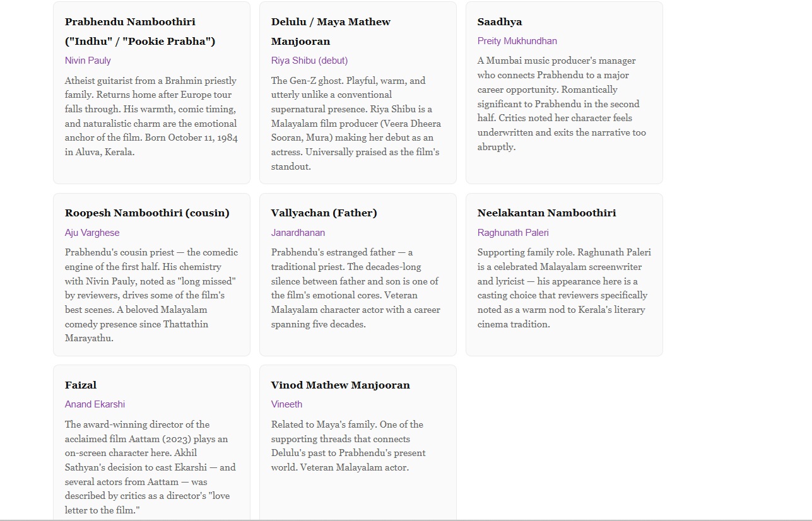Click the Anand Ekarshi link
Image resolution: width=812 pixels, height=521 pixels.
click(95, 404)
